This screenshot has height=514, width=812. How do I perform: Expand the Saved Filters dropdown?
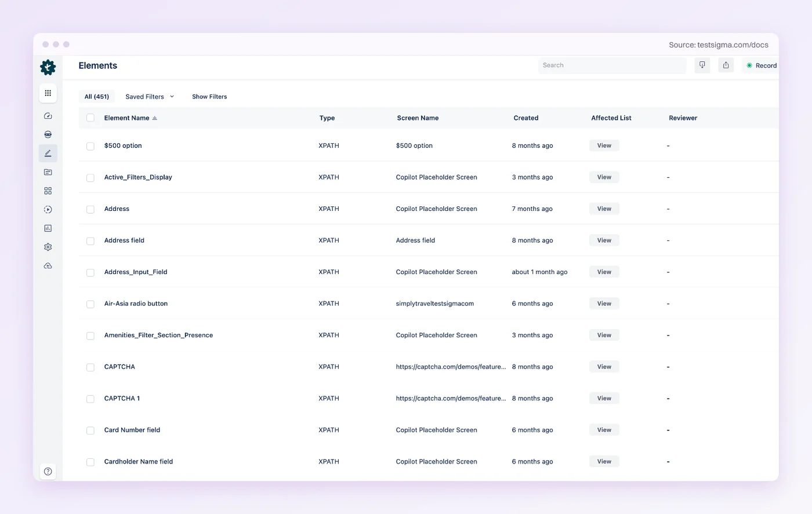150,97
